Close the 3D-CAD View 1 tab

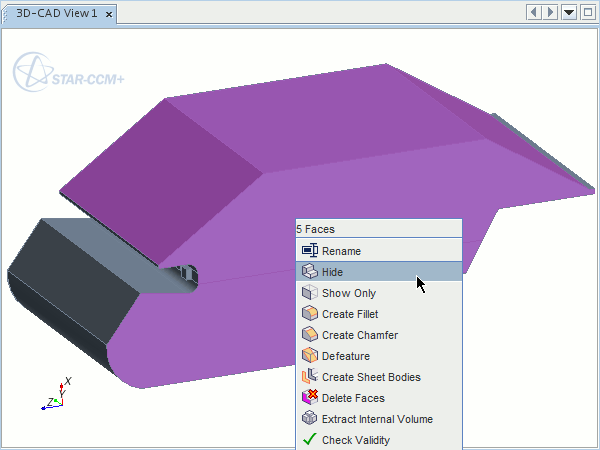click(109, 15)
